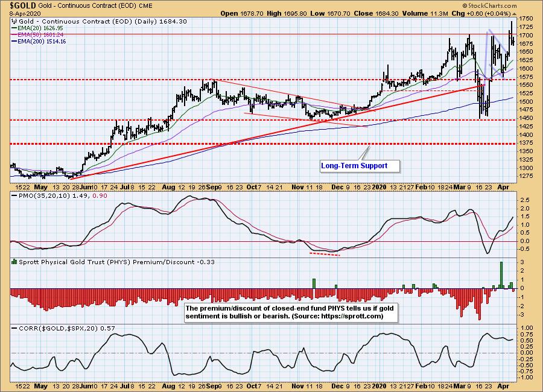Click the 'Chg +0.60 (+0.04%)' value

tap(481, 13)
